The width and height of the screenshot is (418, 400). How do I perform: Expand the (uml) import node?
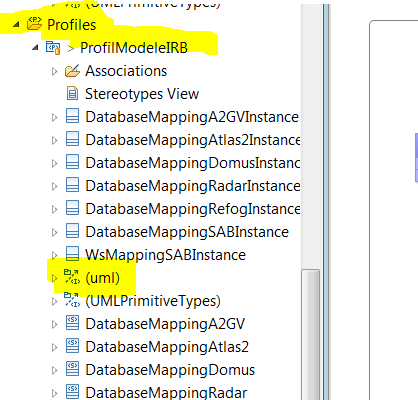[x=54, y=278]
